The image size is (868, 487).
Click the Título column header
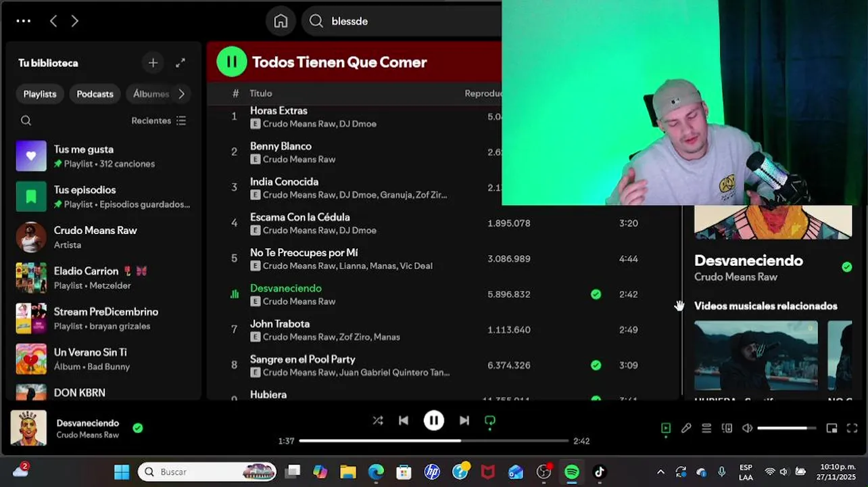pyautogui.click(x=261, y=93)
